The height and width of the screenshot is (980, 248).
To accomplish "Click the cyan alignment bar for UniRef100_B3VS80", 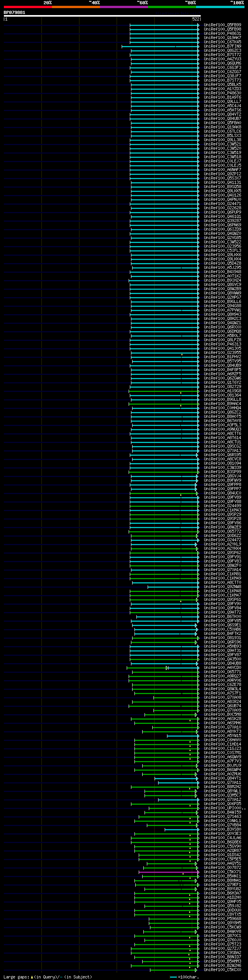I will click(x=182, y=829).
